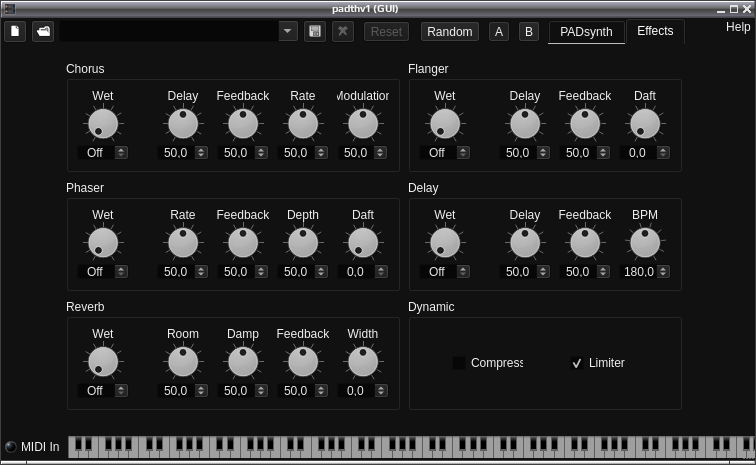
Task: Click the Chorus Delay knob
Action: click(183, 123)
